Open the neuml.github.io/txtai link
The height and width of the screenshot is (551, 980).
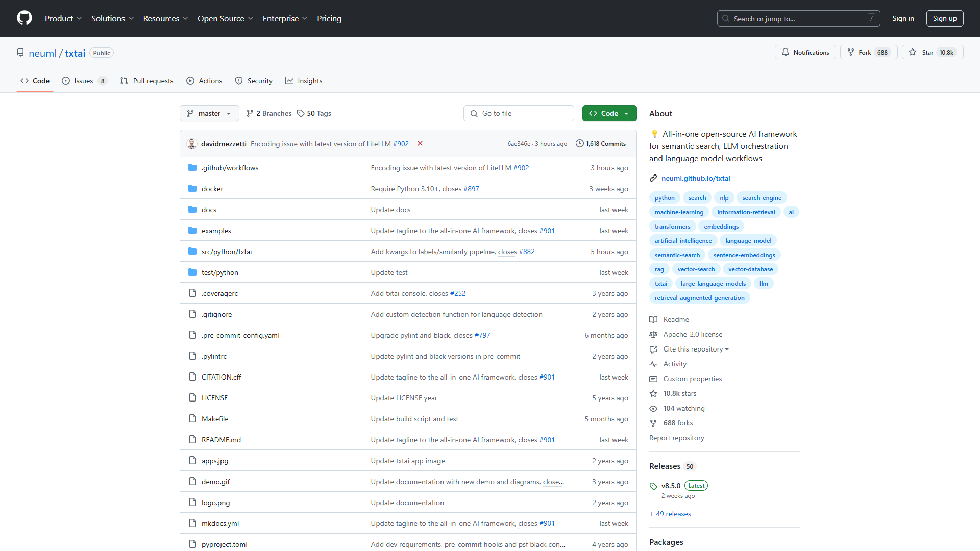point(696,178)
